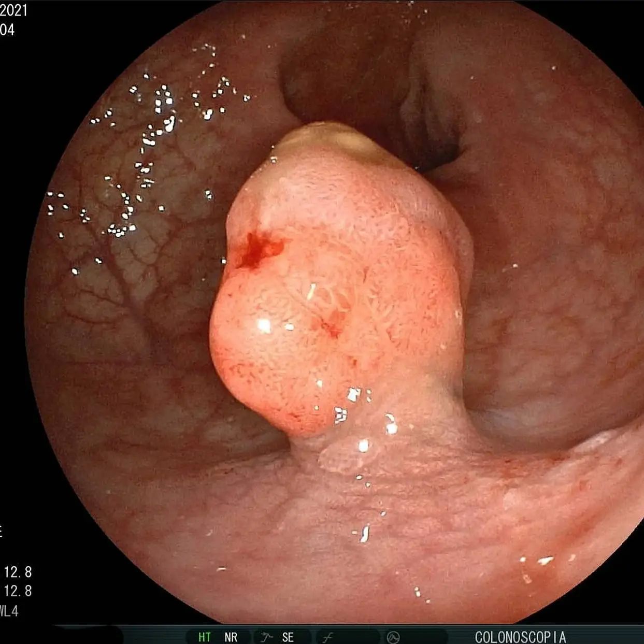Click the 2021 date text
644x644 pixels.
pos(13,10)
